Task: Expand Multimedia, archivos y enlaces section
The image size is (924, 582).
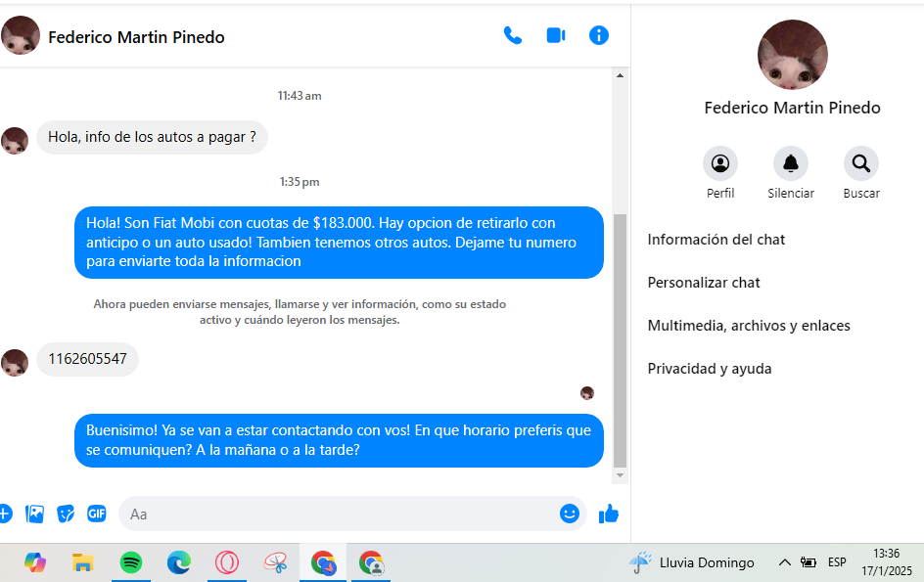Action: point(749,326)
